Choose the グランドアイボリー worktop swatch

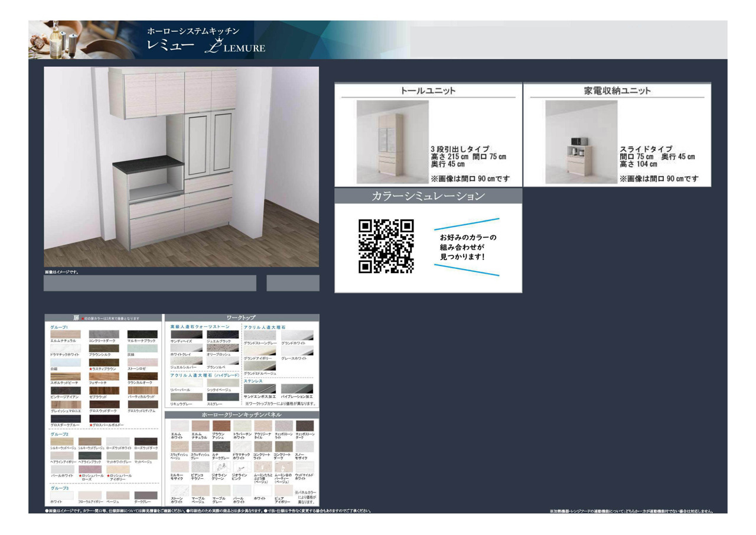tap(260, 351)
